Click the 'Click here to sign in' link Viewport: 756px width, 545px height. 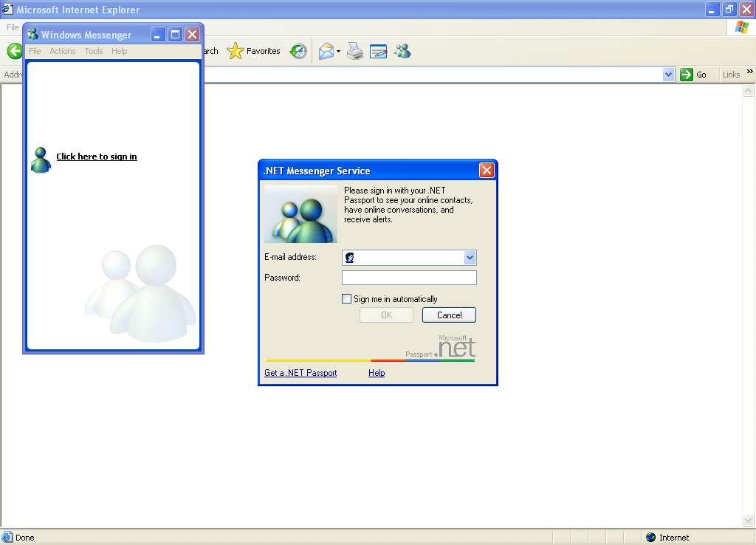97,157
